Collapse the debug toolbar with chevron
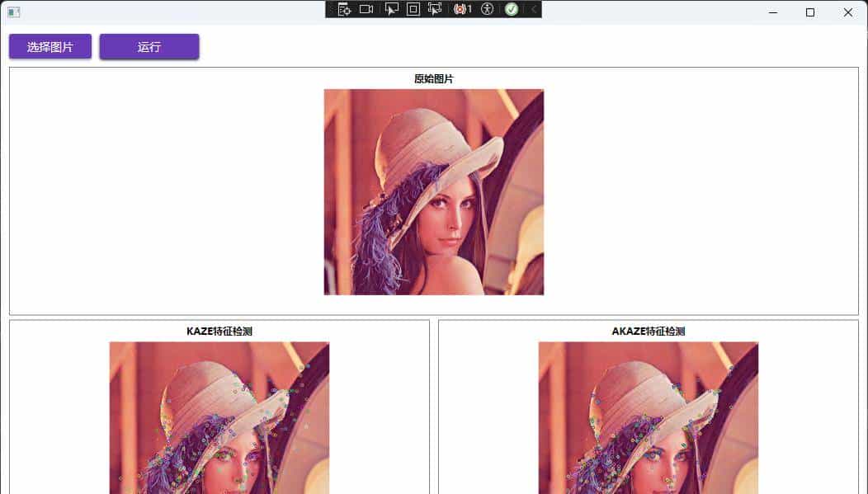The image size is (868, 494). tap(533, 9)
